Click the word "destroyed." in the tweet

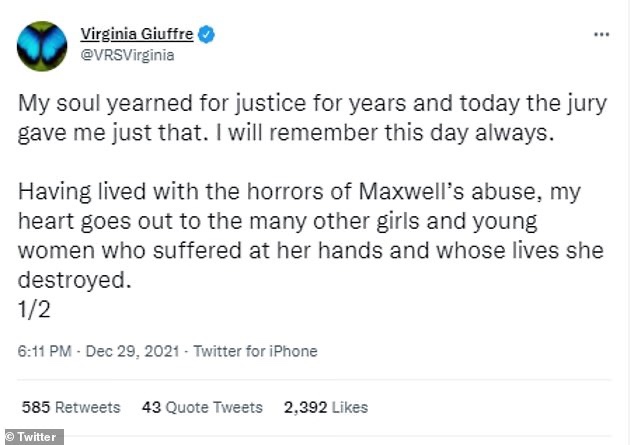pyautogui.click(x=77, y=283)
